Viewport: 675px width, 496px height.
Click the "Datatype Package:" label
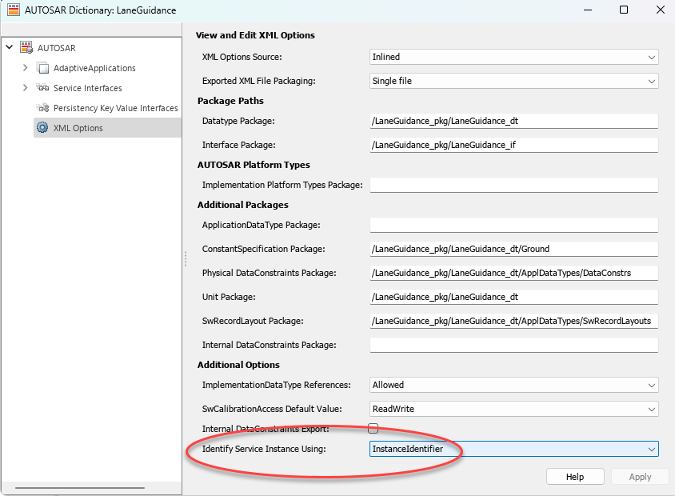tap(238, 121)
